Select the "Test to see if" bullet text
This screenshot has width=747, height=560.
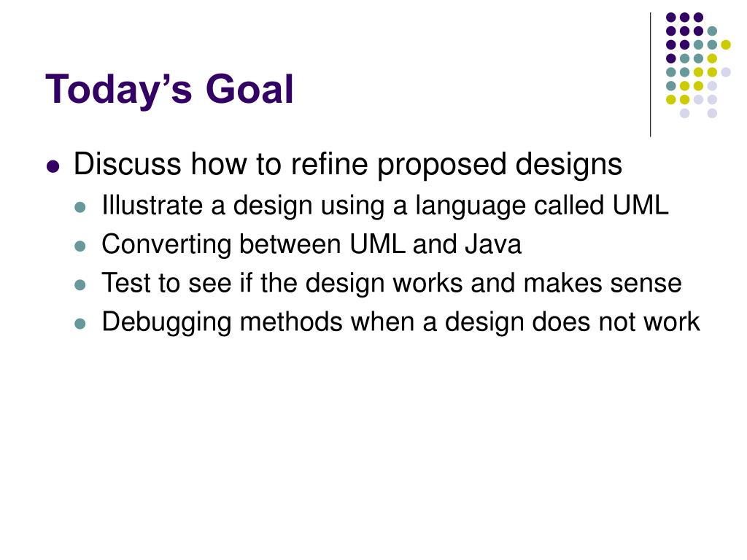(392, 284)
